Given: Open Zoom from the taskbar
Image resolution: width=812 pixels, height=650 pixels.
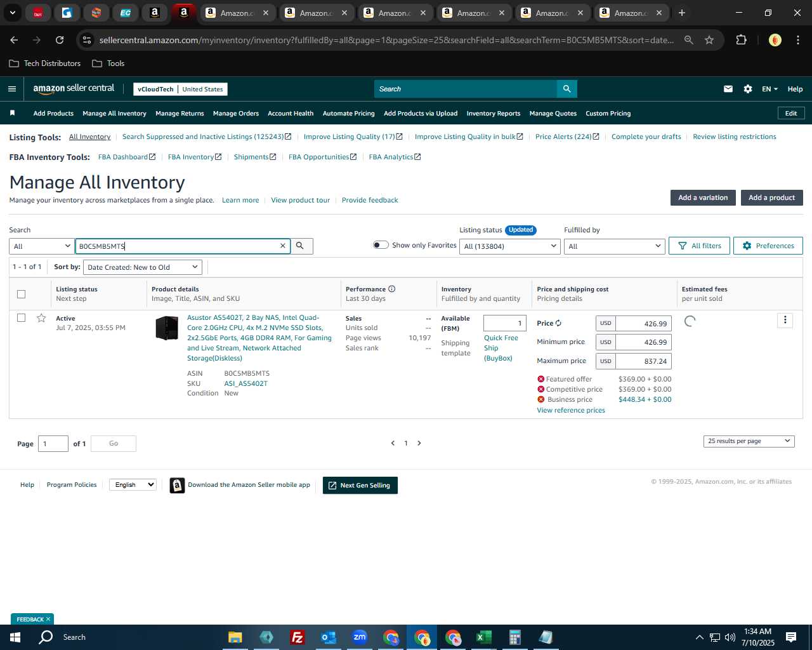Looking at the screenshot, I should (360, 637).
